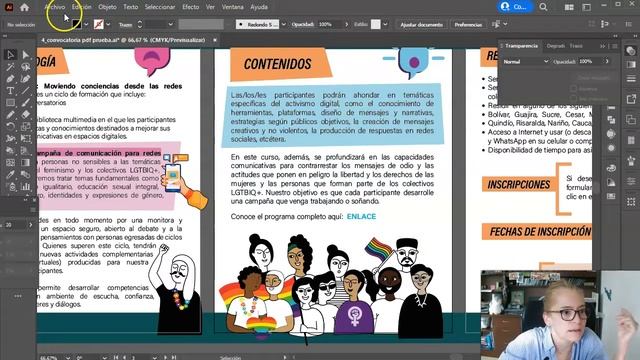Select the Eyedropper tool

[10, 175]
